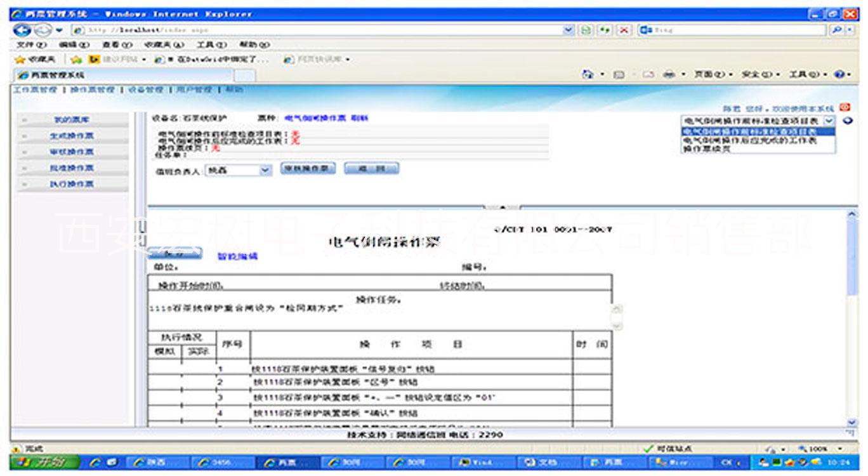Select 我的票库 in the left sidebar
The width and height of the screenshot is (868, 476).
(x=72, y=119)
